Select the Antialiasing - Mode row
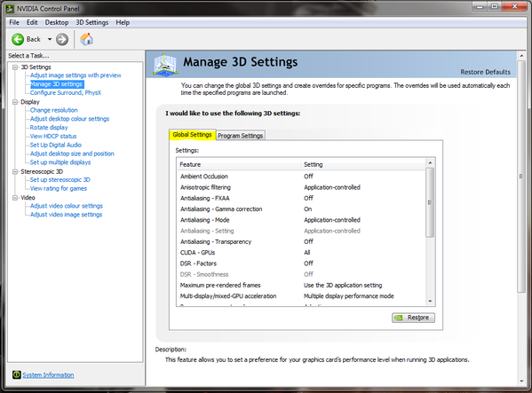This screenshot has width=532, height=393. coord(301,220)
